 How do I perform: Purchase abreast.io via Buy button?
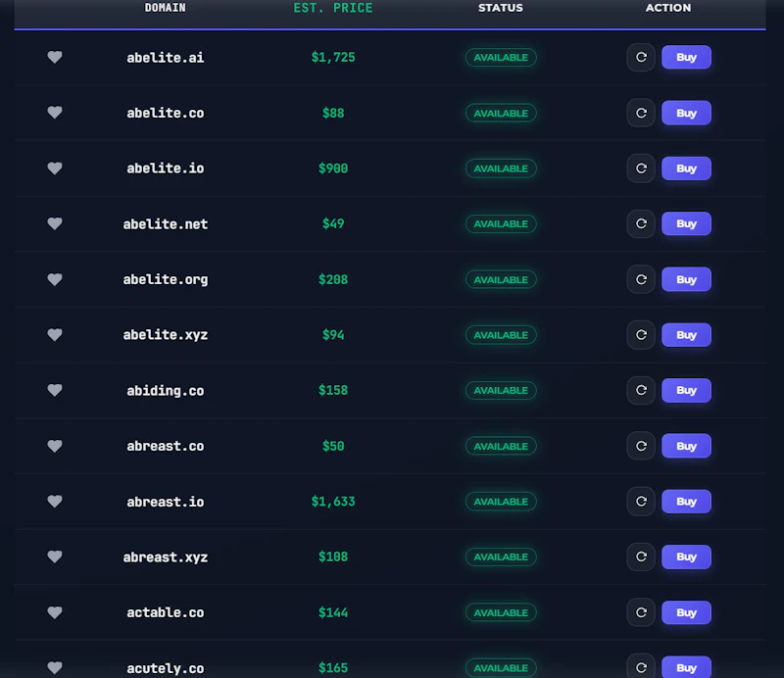click(686, 501)
